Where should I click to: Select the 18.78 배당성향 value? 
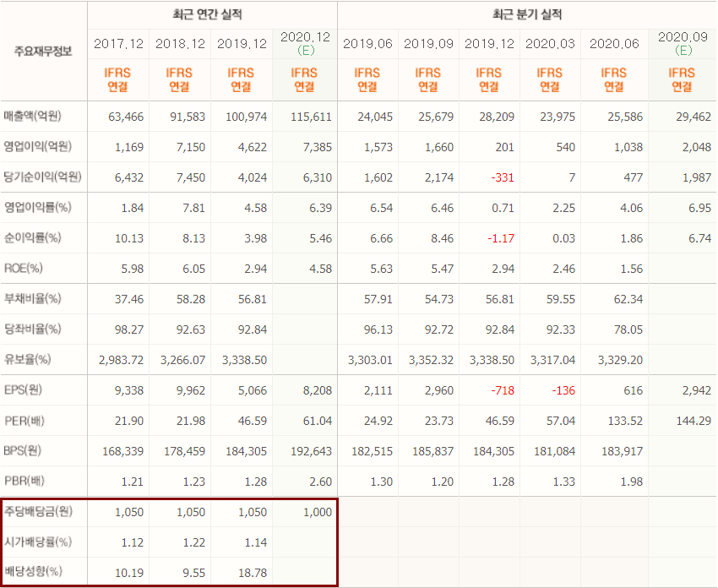(x=253, y=573)
